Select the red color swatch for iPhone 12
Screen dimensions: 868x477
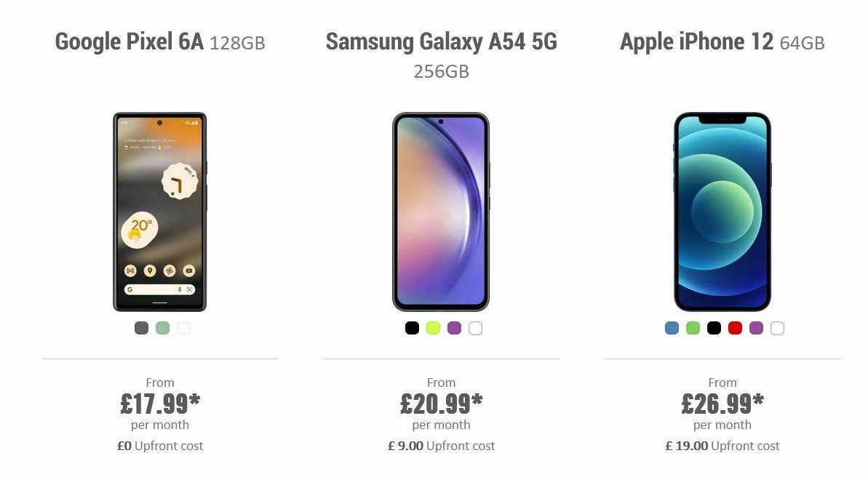(x=734, y=328)
